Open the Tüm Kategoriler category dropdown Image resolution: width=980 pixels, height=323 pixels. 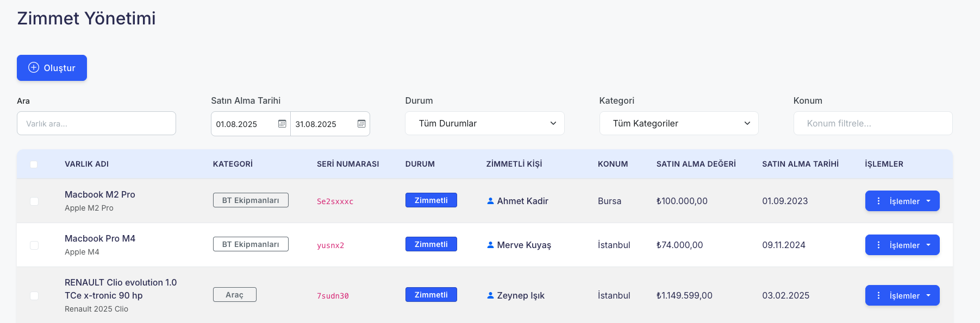pos(679,123)
